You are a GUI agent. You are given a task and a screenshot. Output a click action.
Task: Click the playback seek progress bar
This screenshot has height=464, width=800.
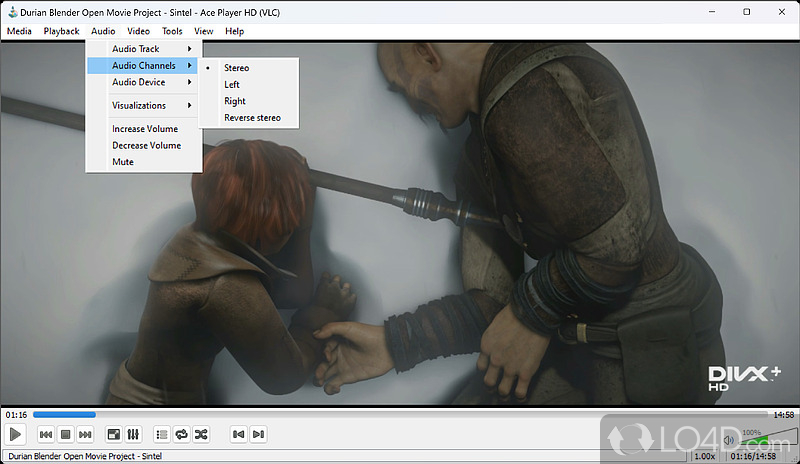tap(400, 414)
